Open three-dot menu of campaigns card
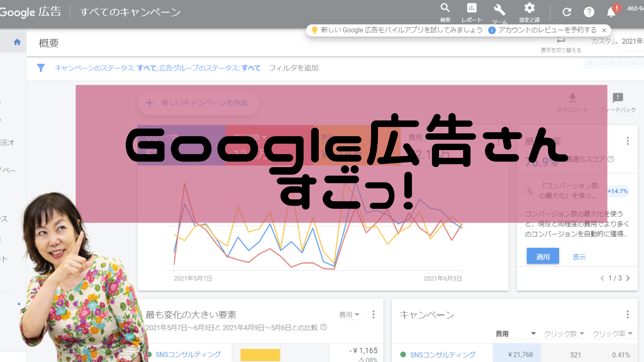Viewport: 644px width, 362px height. coord(628,314)
